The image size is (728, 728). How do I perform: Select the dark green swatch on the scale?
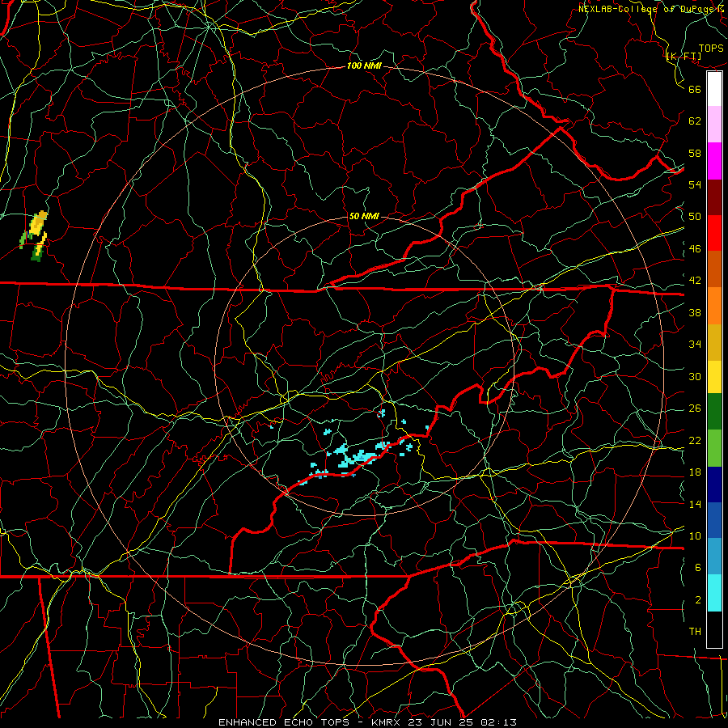pyautogui.click(x=714, y=412)
